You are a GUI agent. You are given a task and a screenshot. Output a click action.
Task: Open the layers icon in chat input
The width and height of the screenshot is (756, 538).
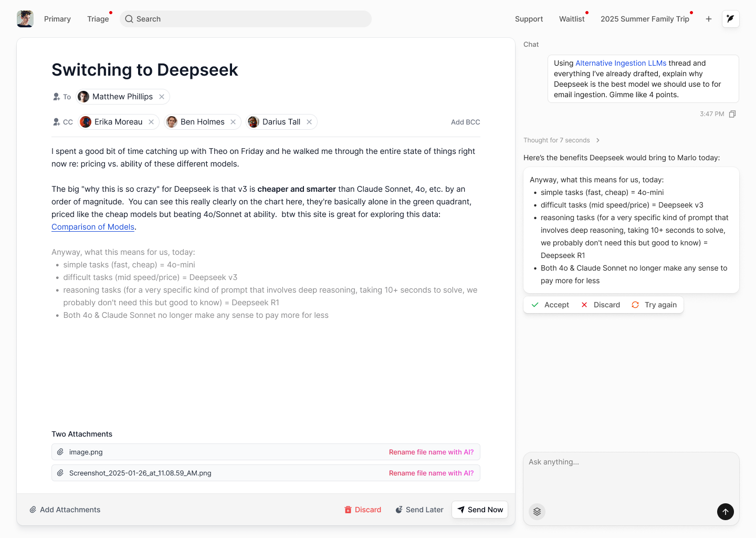[537, 512]
